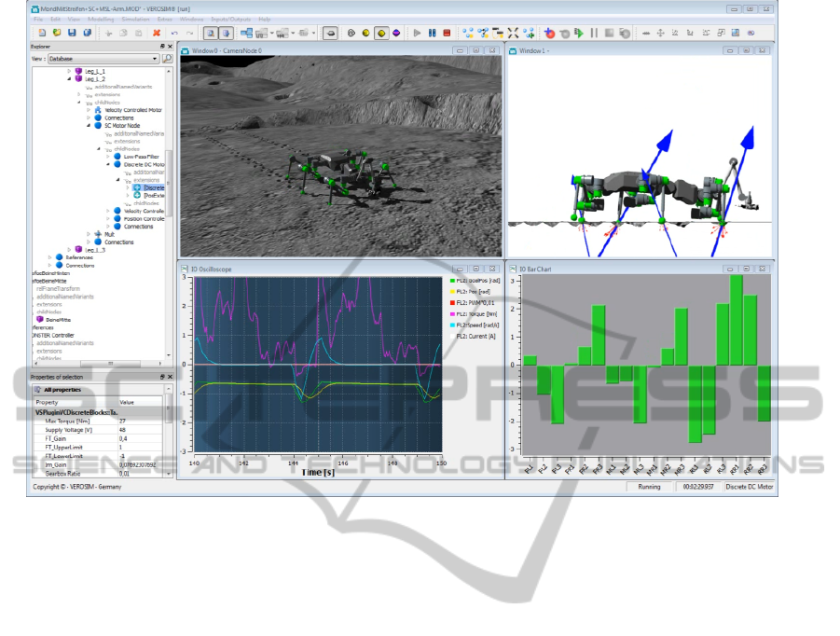Click the Undo arrow in toolbar
840x636 pixels.
pyautogui.click(x=176, y=33)
